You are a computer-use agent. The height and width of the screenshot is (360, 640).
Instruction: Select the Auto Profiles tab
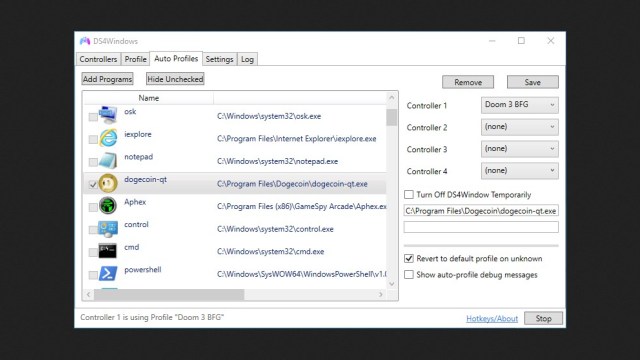click(x=176, y=59)
